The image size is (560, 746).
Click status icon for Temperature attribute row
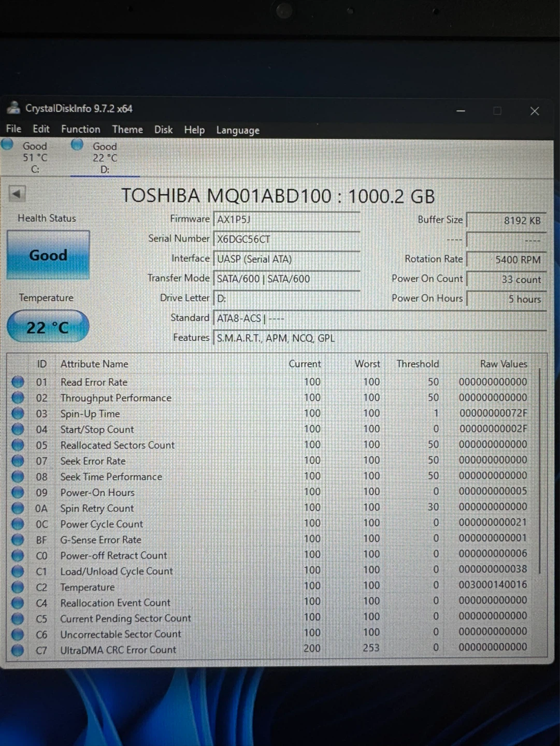(18, 587)
